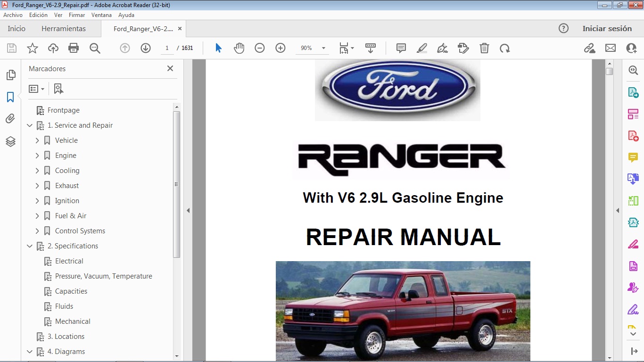Share link icon in toolbar
Viewport: 644px width, 362px height.
click(589, 48)
